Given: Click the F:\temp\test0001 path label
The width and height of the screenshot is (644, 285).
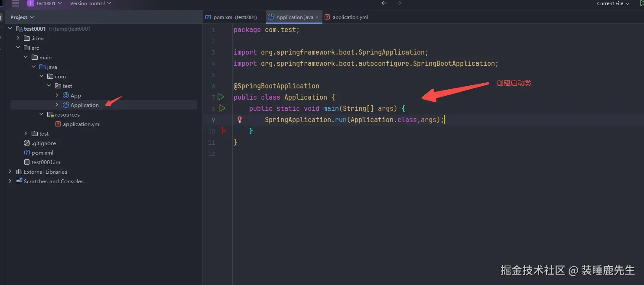Looking at the screenshot, I should tap(70, 29).
